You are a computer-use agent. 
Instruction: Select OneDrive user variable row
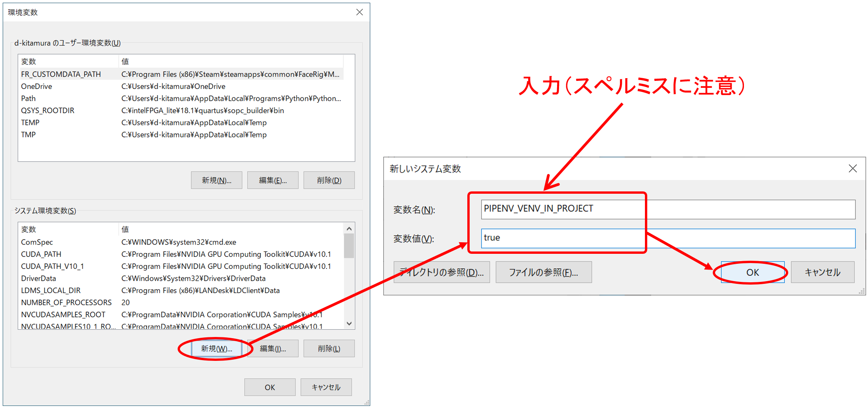pos(181,86)
